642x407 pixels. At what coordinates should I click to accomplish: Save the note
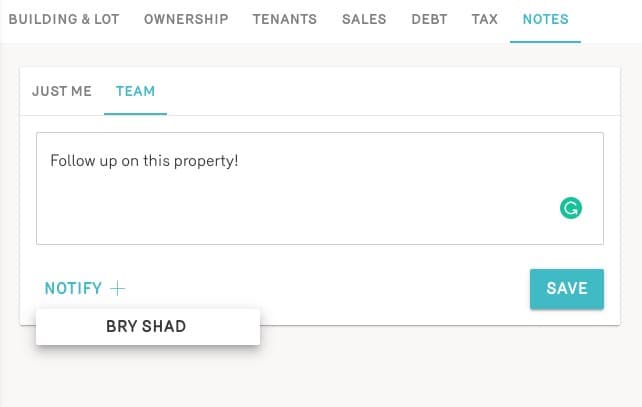coord(566,289)
